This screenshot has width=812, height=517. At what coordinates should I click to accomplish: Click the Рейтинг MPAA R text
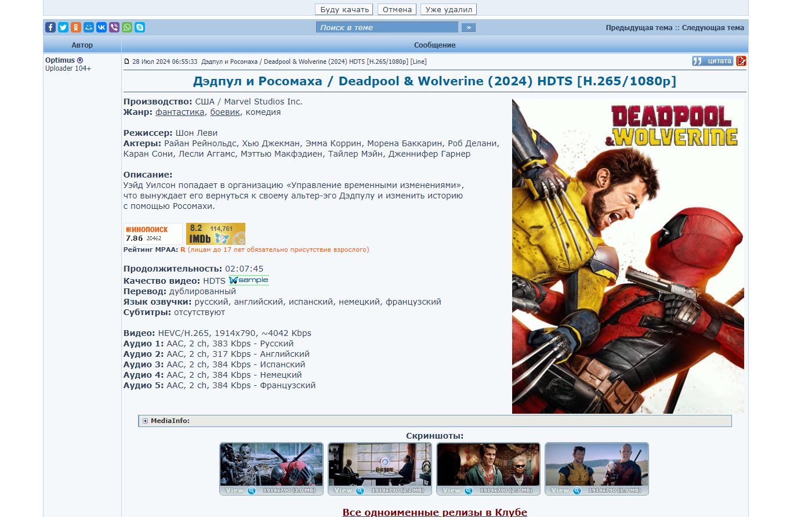coord(246,250)
